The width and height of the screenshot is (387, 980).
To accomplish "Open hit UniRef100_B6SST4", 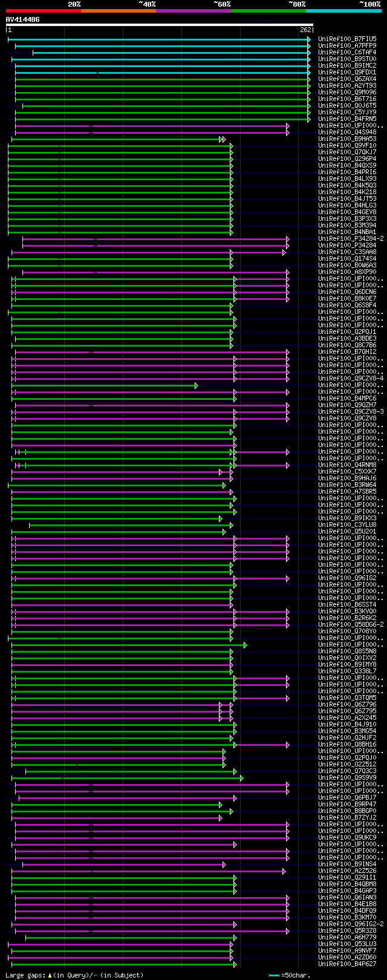I will [x=347, y=604].
